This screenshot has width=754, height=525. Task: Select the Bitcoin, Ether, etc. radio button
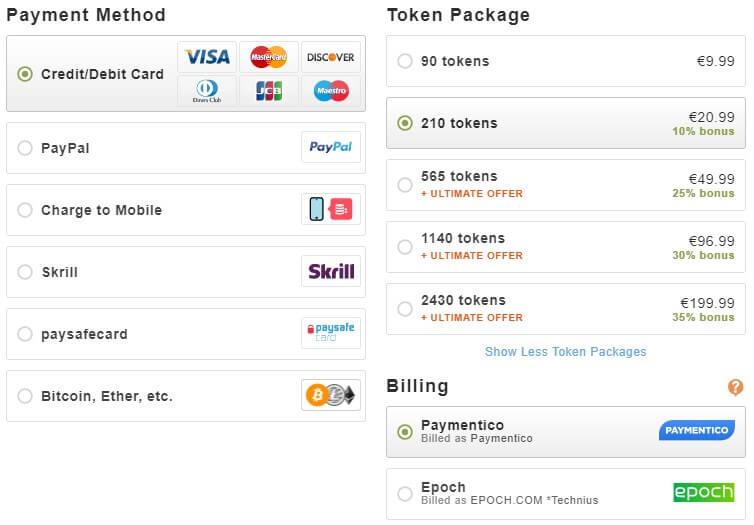pyautogui.click(x=25, y=396)
